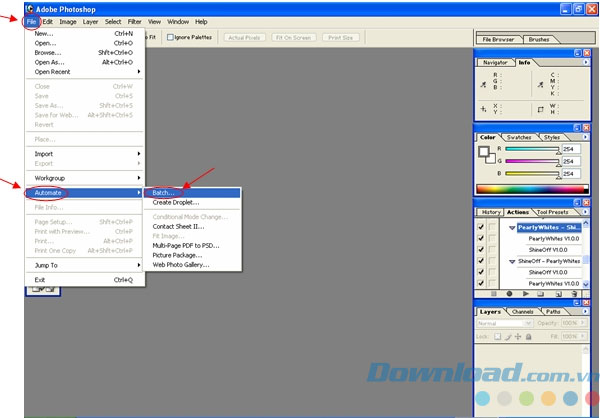The height and width of the screenshot is (418, 600).
Task: Click foreground color swatch in Color panel
Action: [x=483, y=152]
